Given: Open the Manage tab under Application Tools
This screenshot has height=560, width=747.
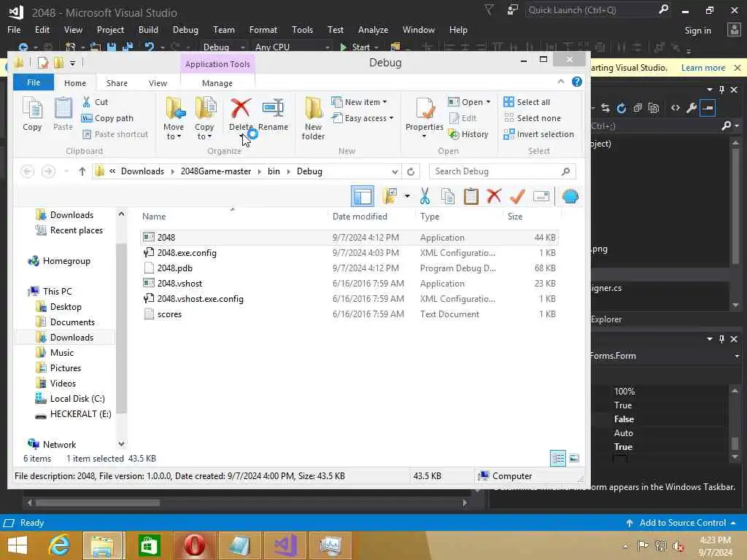Looking at the screenshot, I should (x=217, y=83).
